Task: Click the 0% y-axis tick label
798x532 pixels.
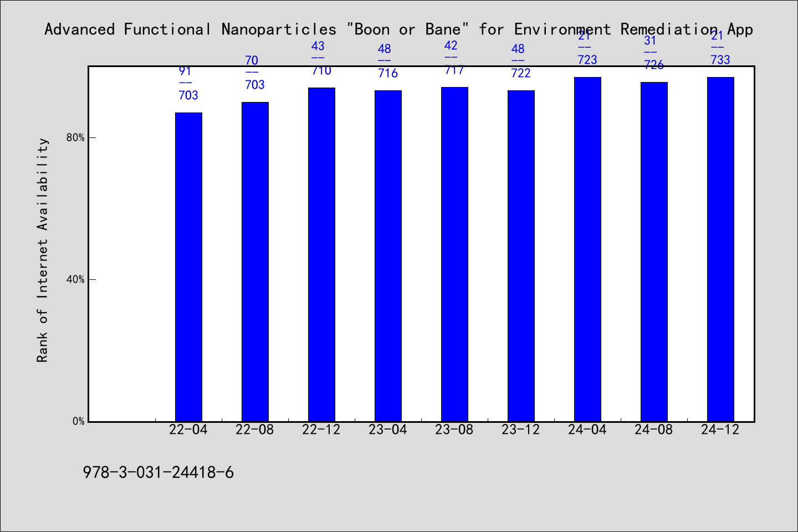Action: coord(79,421)
